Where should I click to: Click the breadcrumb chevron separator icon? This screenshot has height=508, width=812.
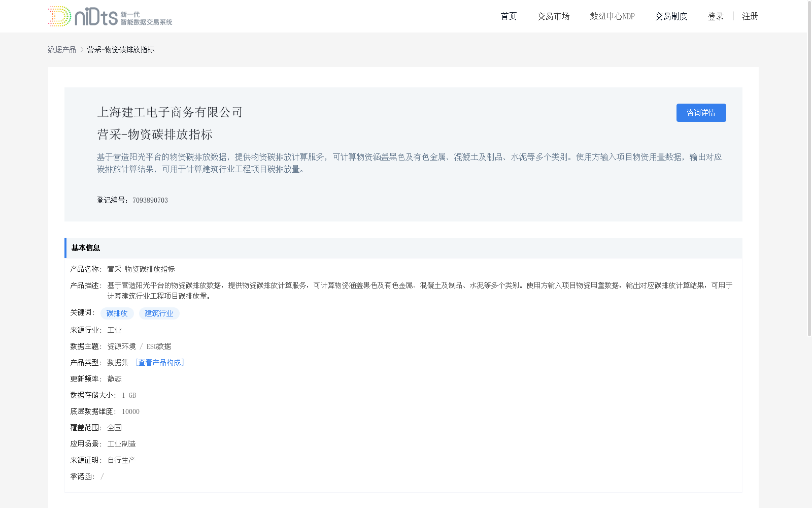(x=82, y=49)
